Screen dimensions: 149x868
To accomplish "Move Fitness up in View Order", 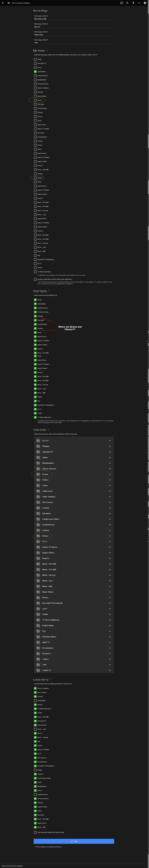I will (110, 536).
